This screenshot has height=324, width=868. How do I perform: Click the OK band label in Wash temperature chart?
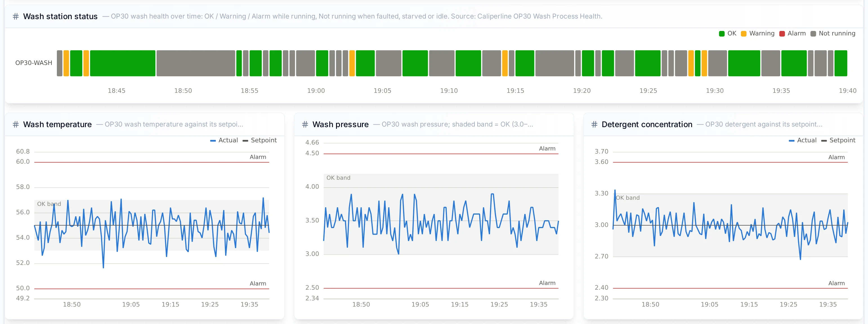(x=49, y=204)
